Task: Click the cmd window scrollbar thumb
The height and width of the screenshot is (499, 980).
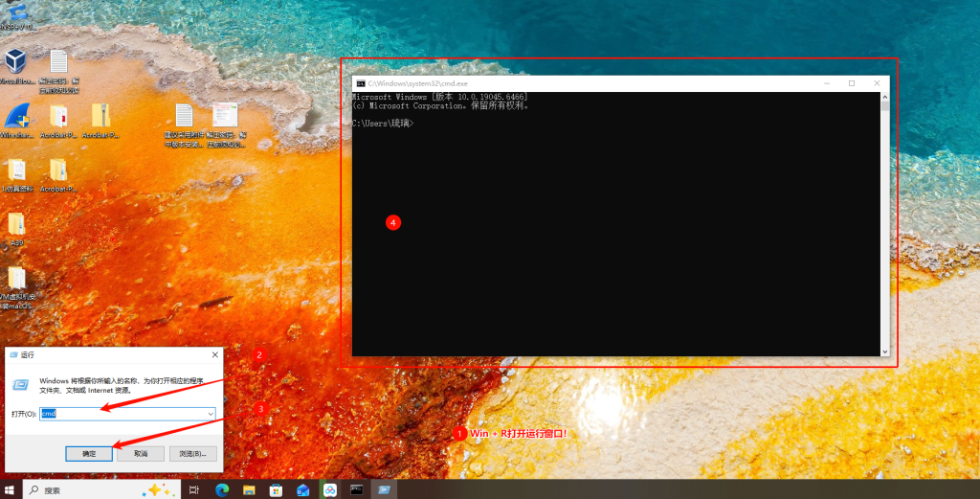Action: 884,106
